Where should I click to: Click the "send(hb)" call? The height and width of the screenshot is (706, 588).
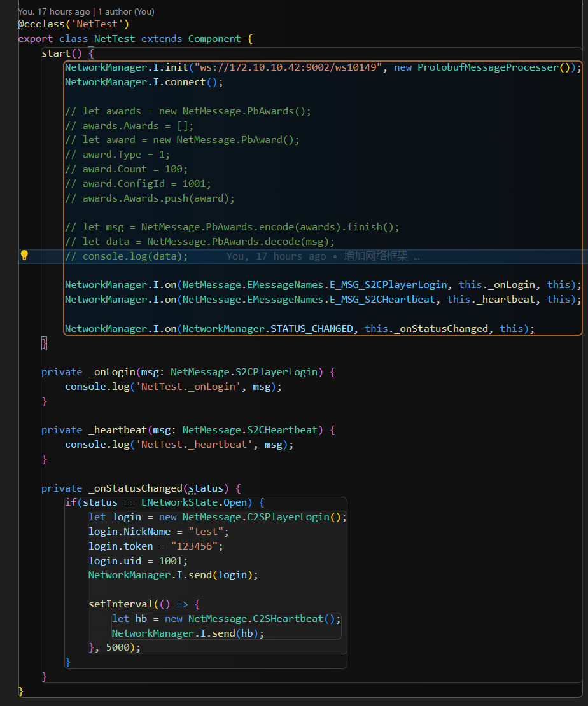pos(235,633)
